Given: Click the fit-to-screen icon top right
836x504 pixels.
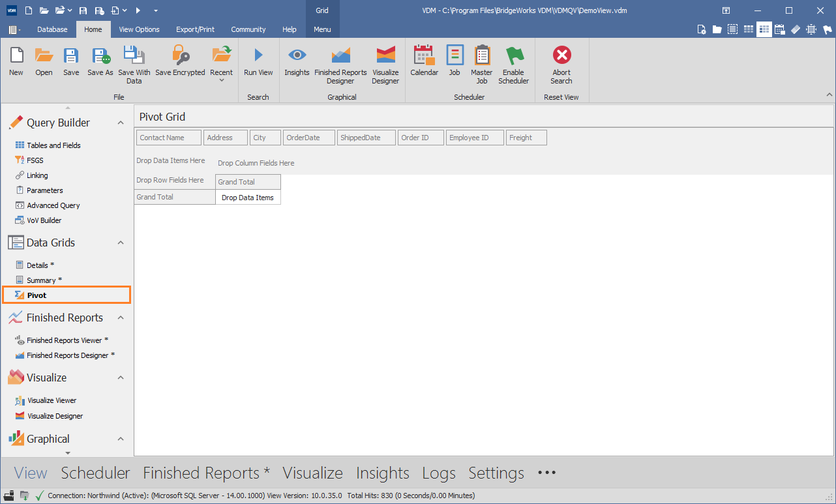Looking at the screenshot, I should 811,29.
